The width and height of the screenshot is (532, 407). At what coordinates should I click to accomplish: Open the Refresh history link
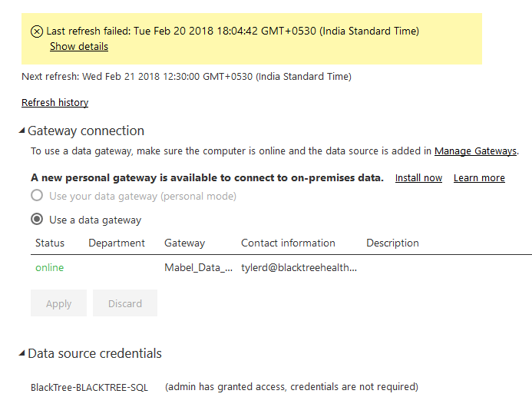55,102
